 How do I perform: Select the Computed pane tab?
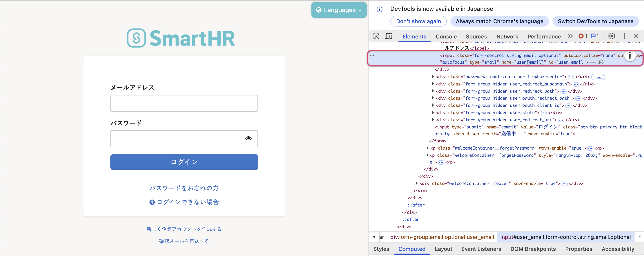[412, 249]
